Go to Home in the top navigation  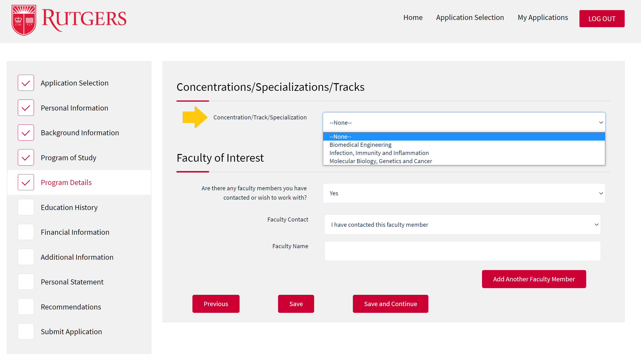(413, 18)
